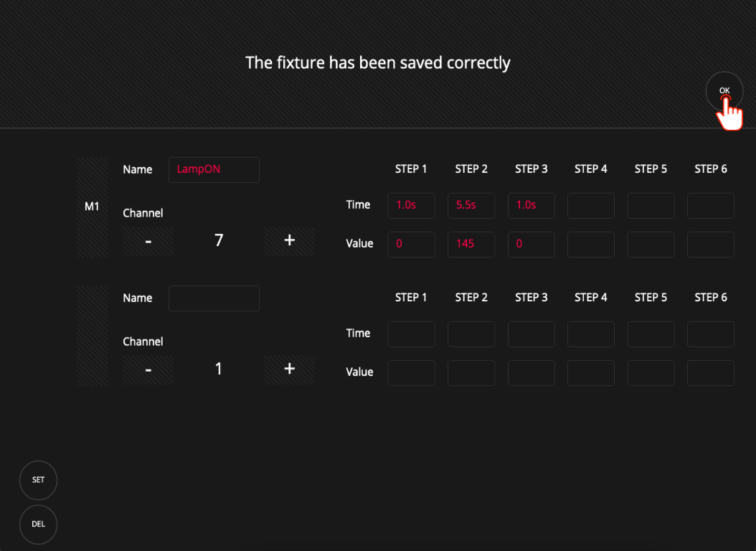756x551 pixels.
Task: Edit LampON Step 3 value of 0
Action: coord(531,245)
